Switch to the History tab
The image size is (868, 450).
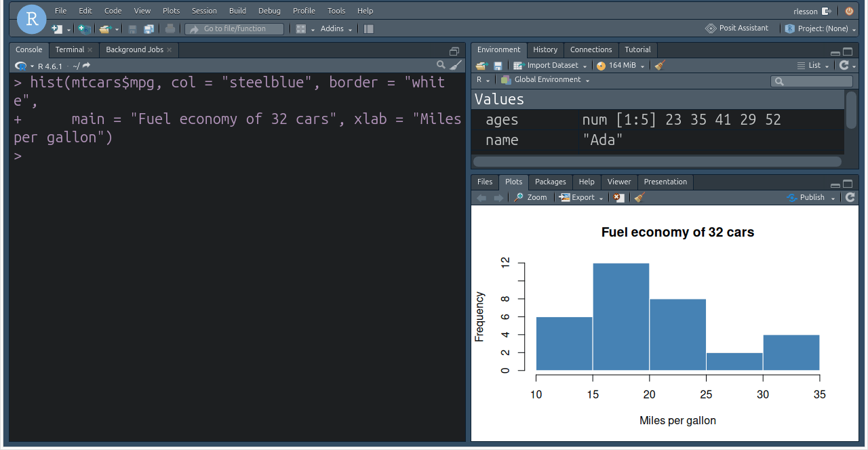[545, 49]
